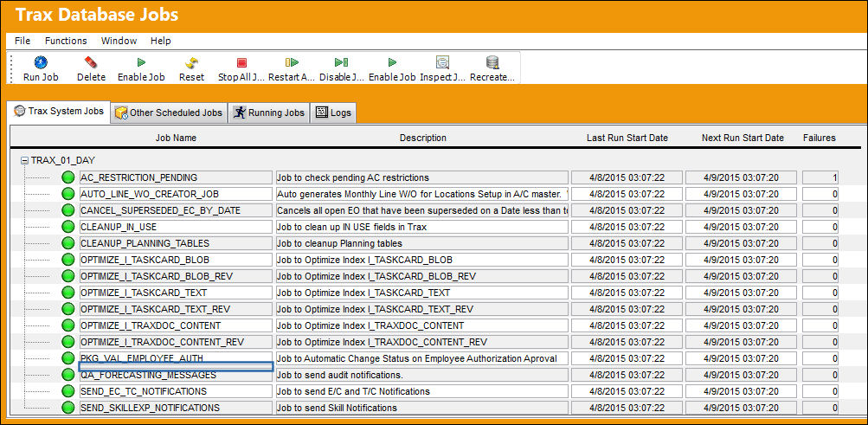Click the Enable Job icon beside Inspect
Screen dimensions: 868x425
392,62
